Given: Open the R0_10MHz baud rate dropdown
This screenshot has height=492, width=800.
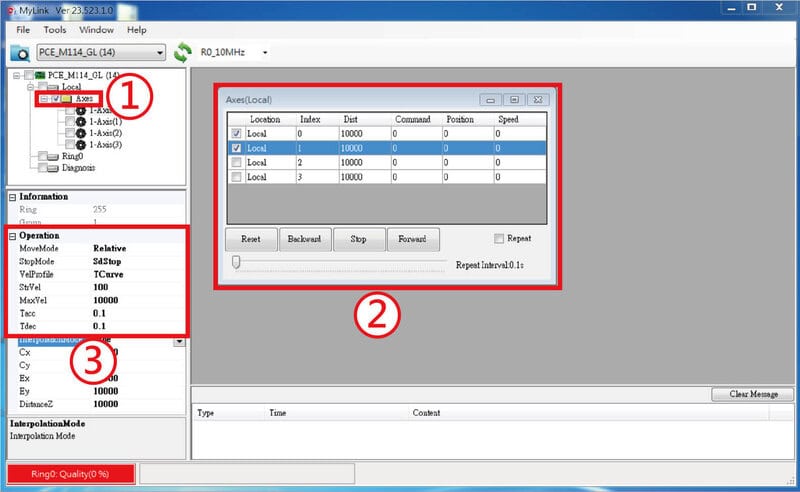Looking at the screenshot, I should coord(265,53).
